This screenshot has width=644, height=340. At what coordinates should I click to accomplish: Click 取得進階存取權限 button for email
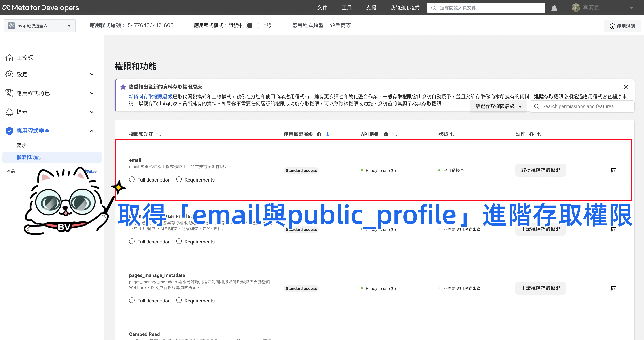click(541, 170)
